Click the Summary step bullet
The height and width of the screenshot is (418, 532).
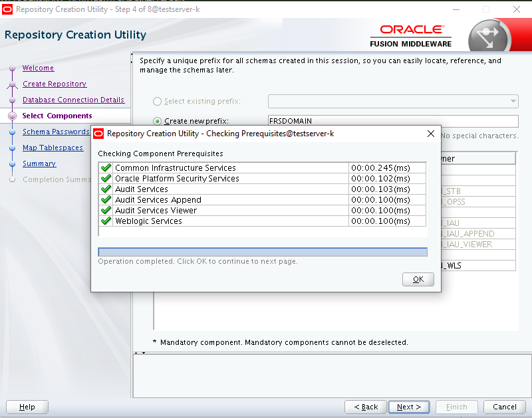[13, 163]
